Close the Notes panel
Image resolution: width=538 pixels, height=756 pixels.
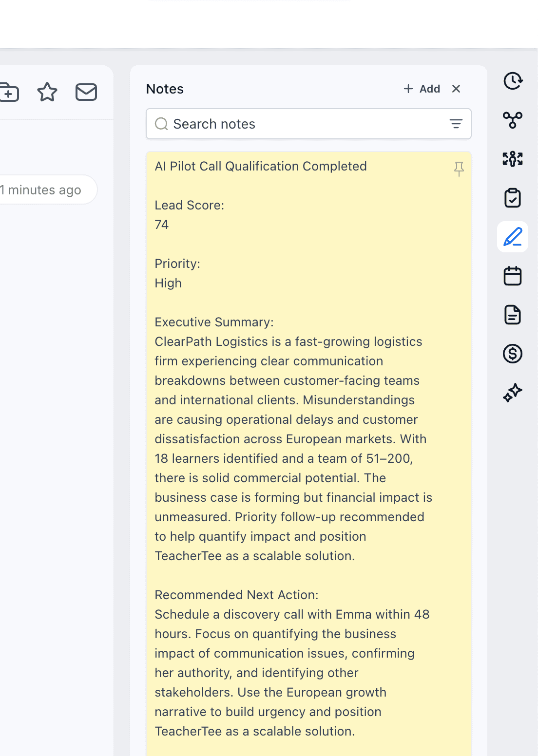point(456,89)
